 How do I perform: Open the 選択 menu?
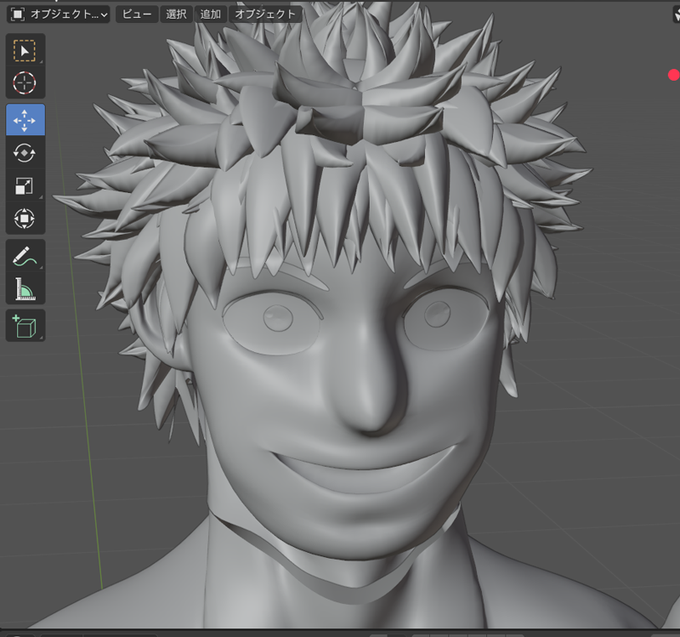176,14
